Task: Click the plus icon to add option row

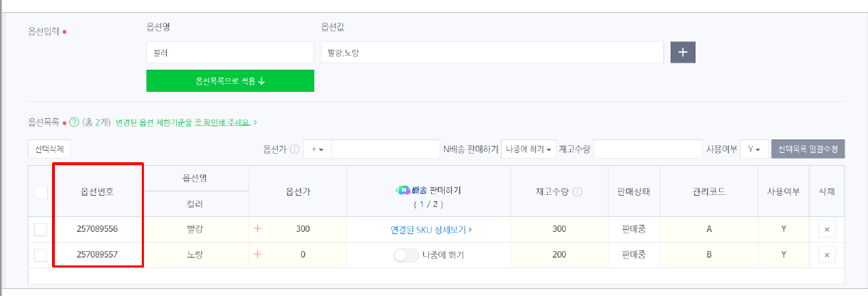Action: tap(683, 52)
